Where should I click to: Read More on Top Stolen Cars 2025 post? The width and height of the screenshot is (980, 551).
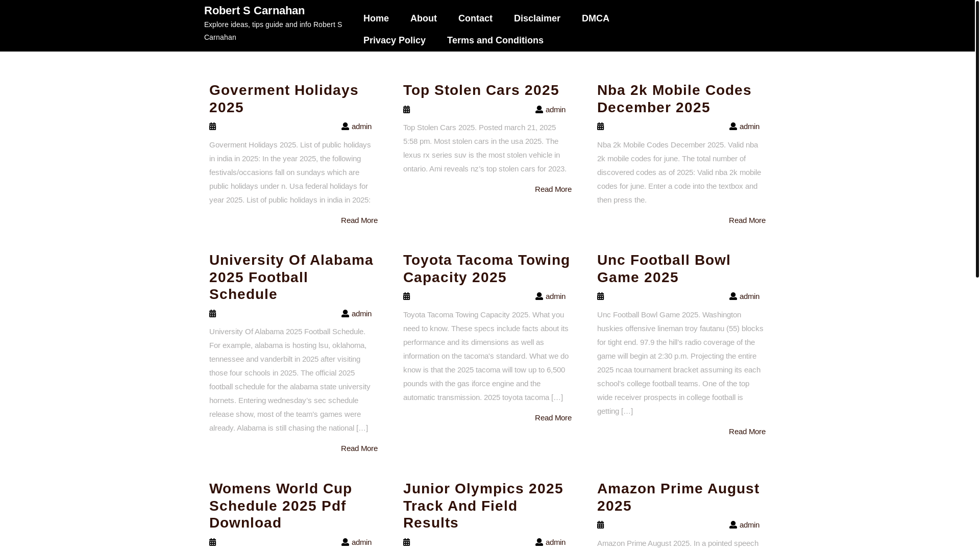pos(553,189)
